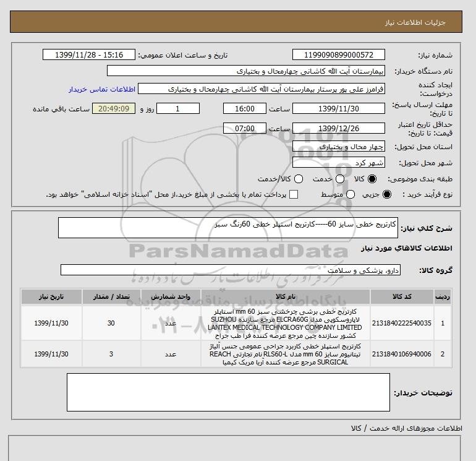This screenshot has height=461, width=476.
Task: Click the request creator field فرامرز علی پور
Action: point(261,89)
